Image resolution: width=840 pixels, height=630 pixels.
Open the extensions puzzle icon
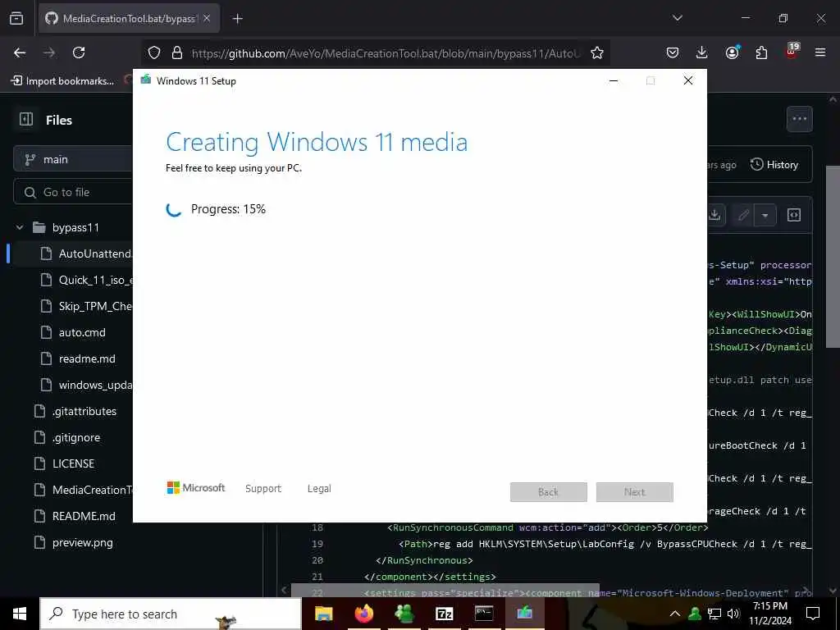761,52
